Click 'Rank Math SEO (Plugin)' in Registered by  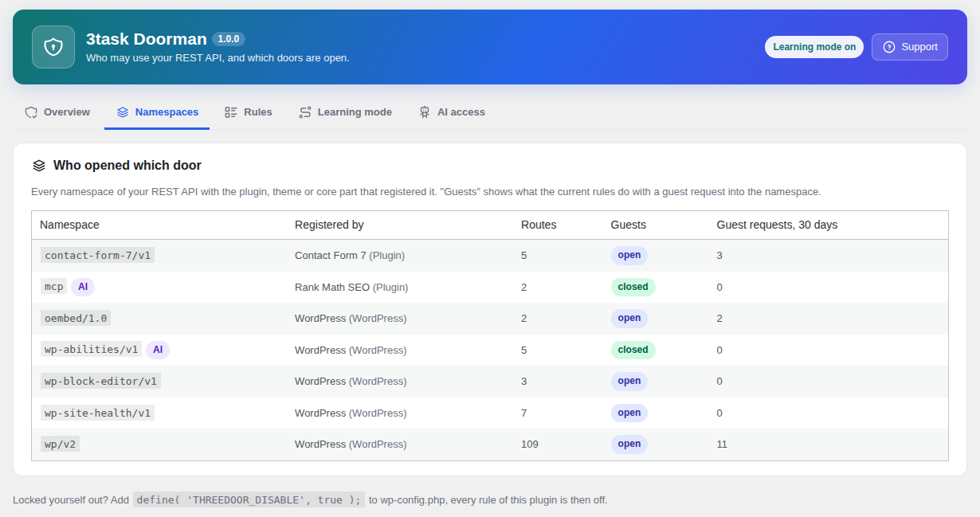(351, 287)
